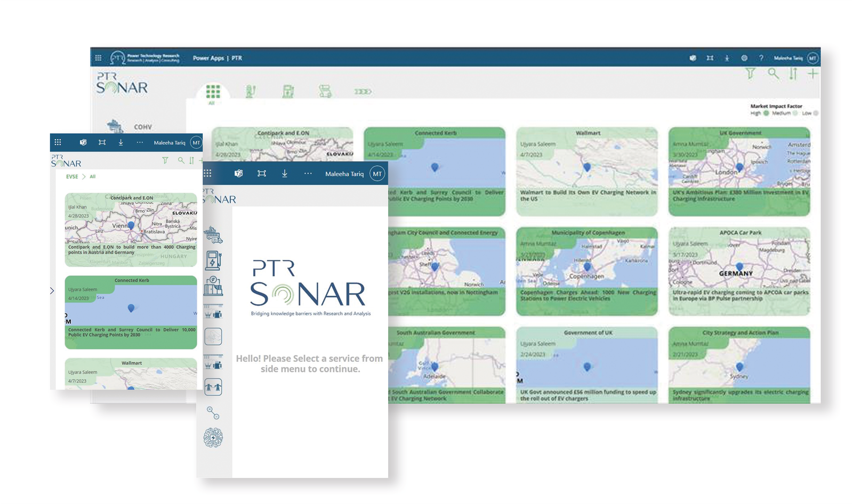
Task: Open Connected Kerb card in left window
Action: coord(131,312)
